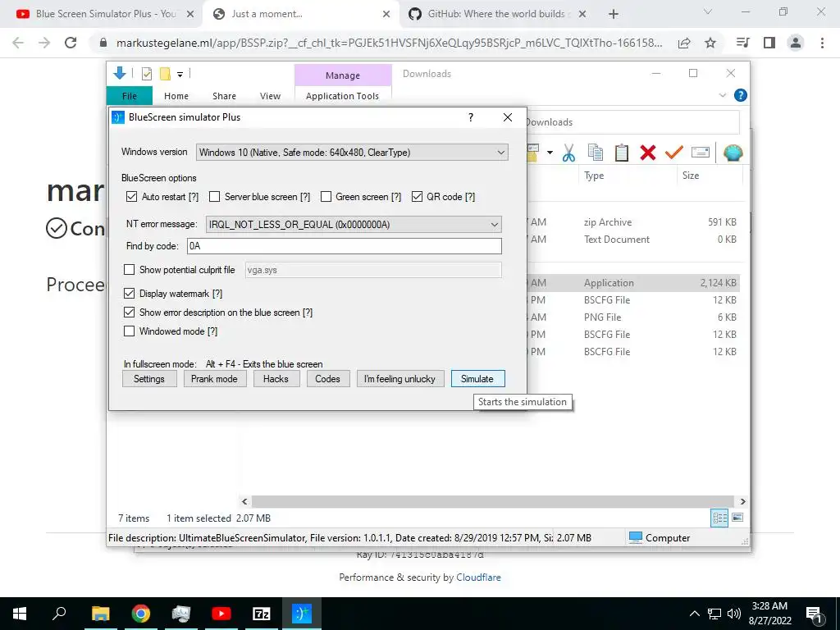This screenshot has height=630, width=840.
Task: Uncheck Auto restart option
Action: click(132, 197)
